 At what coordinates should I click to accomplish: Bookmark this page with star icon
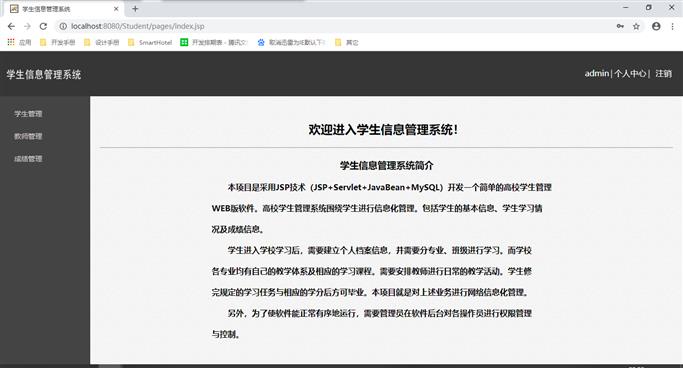click(636, 26)
